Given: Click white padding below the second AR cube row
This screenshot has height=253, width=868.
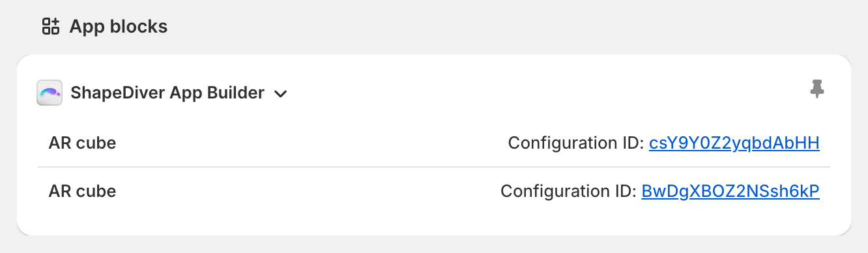Looking at the screenshot, I should pos(434,222).
